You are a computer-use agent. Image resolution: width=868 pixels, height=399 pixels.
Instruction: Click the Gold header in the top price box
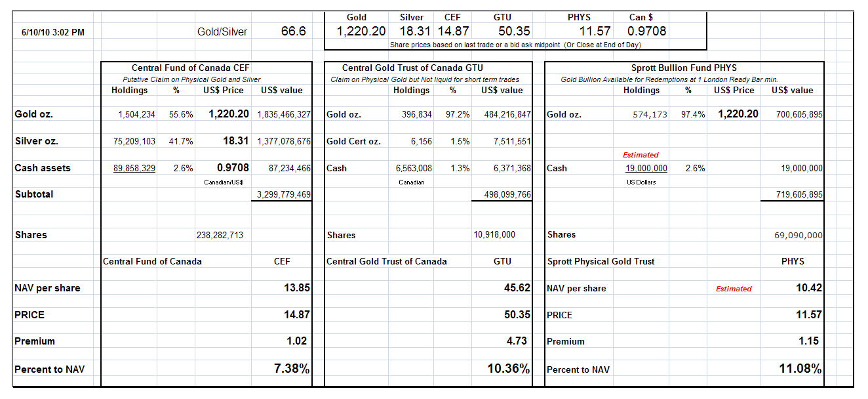pos(356,17)
